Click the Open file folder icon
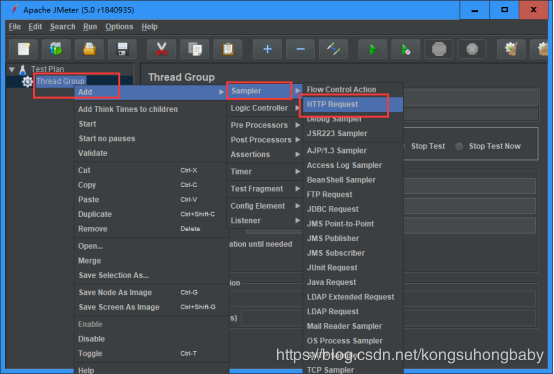The height and width of the screenshot is (374, 554). click(89, 49)
